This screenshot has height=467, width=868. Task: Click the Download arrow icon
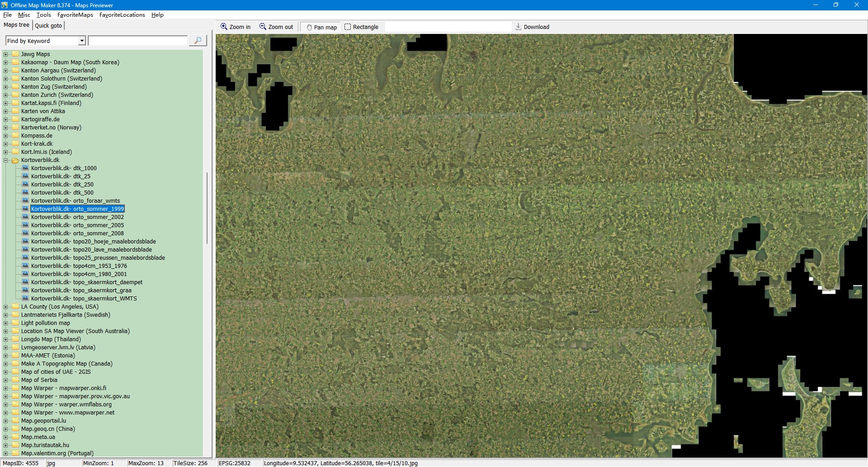pyautogui.click(x=519, y=27)
